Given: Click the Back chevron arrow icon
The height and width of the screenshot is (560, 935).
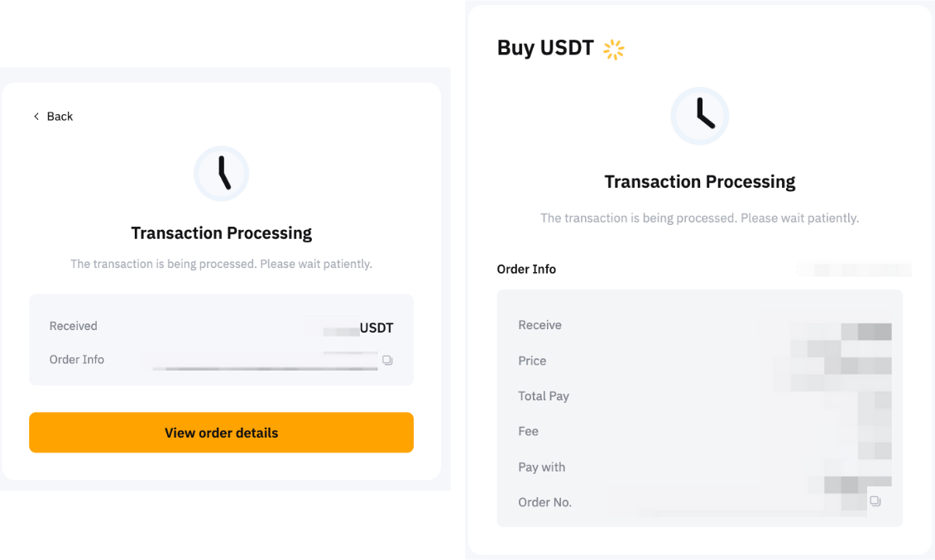Looking at the screenshot, I should point(36,117).
